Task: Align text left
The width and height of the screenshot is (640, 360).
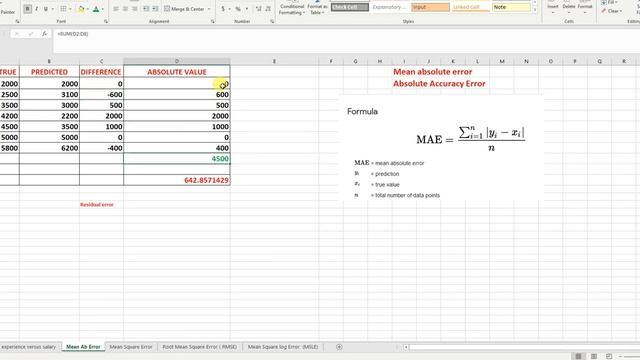Action: tap(116, 9)
